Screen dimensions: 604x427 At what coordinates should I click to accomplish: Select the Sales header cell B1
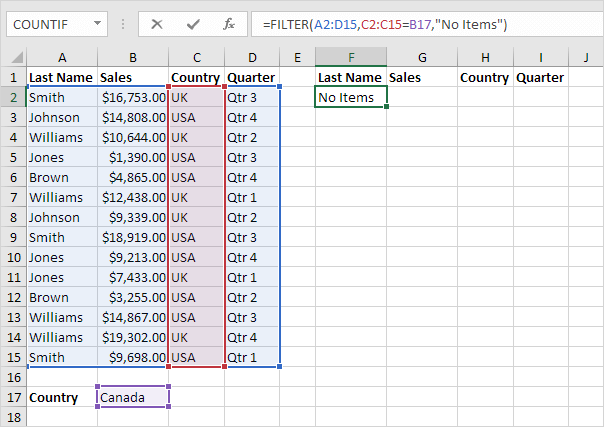[x=133, y=77]
